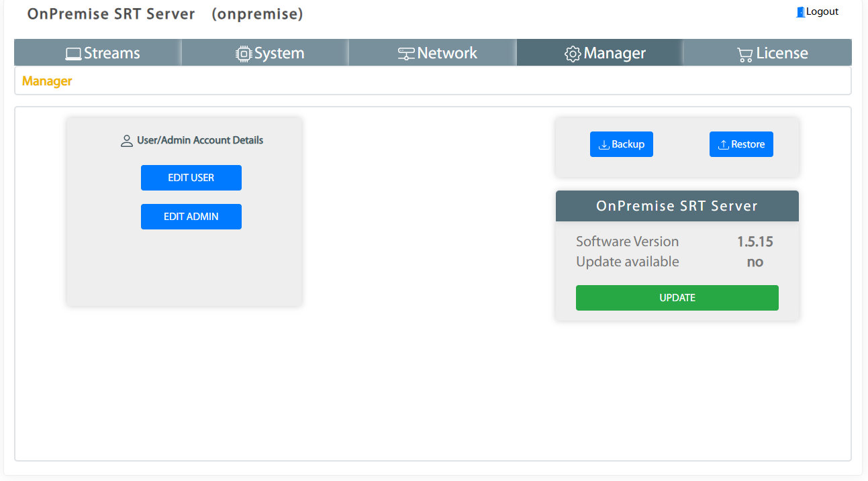
Task: Click the user silhouette icon in account panel
Action: 126,141
